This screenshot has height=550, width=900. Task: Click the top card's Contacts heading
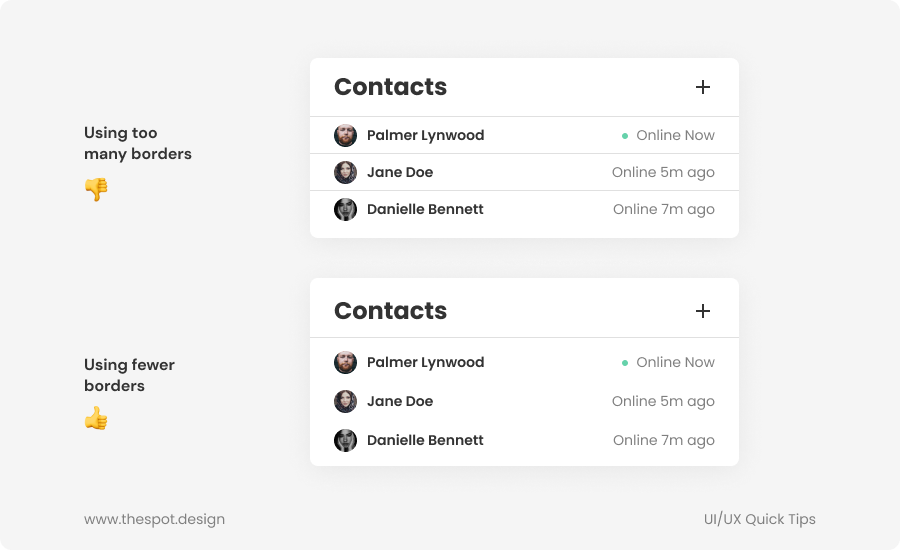[390, 87]
